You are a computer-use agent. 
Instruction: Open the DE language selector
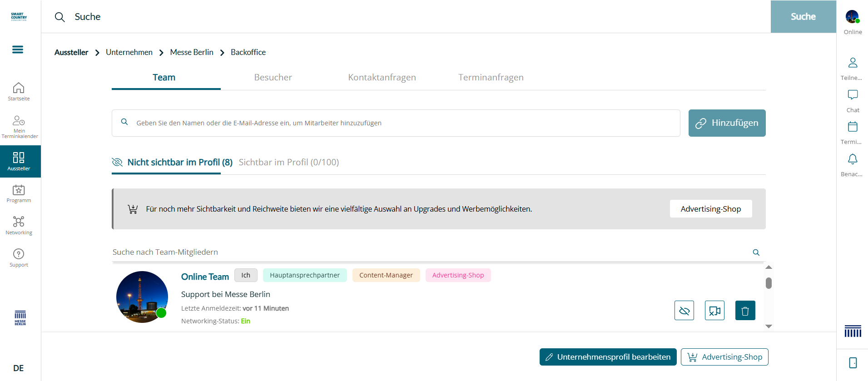click(x=19, y=368)
